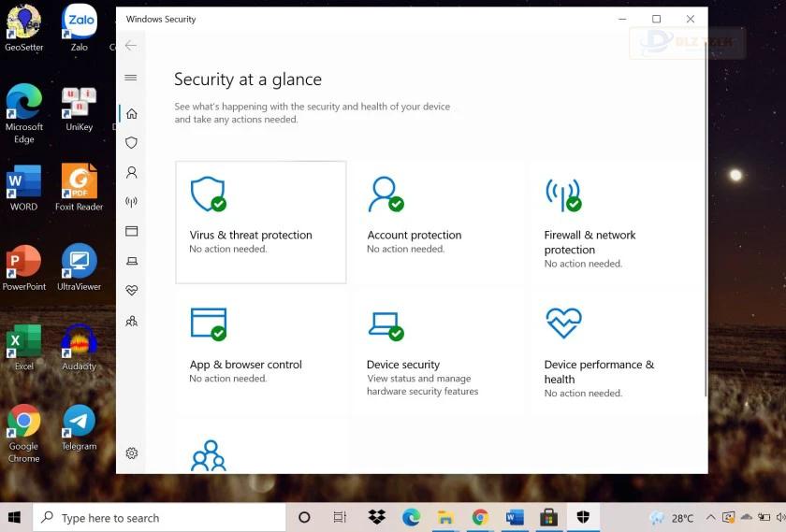Open Microsoft Edge desktop shortcut
The image size is (786, 532).
(23, 114)
